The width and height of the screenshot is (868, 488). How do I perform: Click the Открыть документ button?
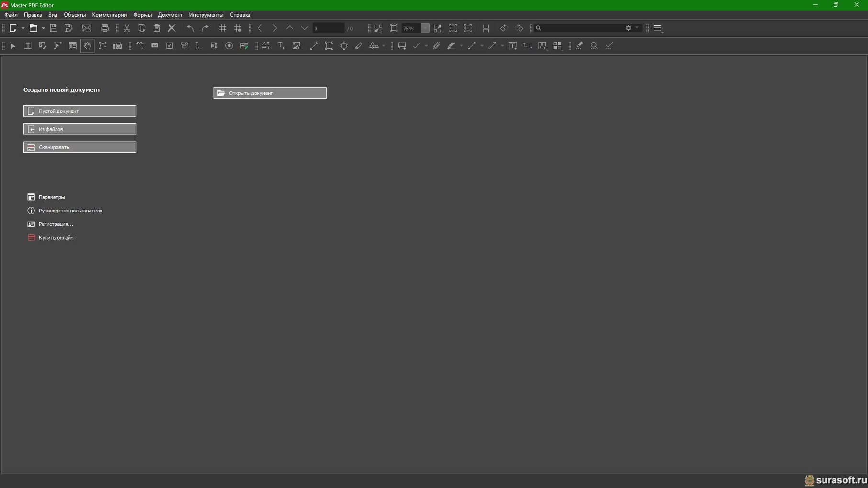pyautogui.click(x=270, y=93)
